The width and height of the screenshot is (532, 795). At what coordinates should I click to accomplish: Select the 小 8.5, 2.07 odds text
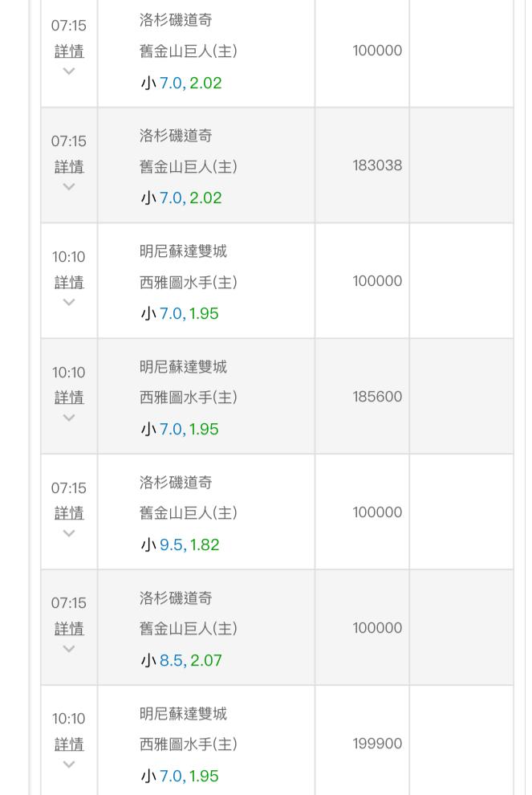pyautogui.click(x=181, y=661)
